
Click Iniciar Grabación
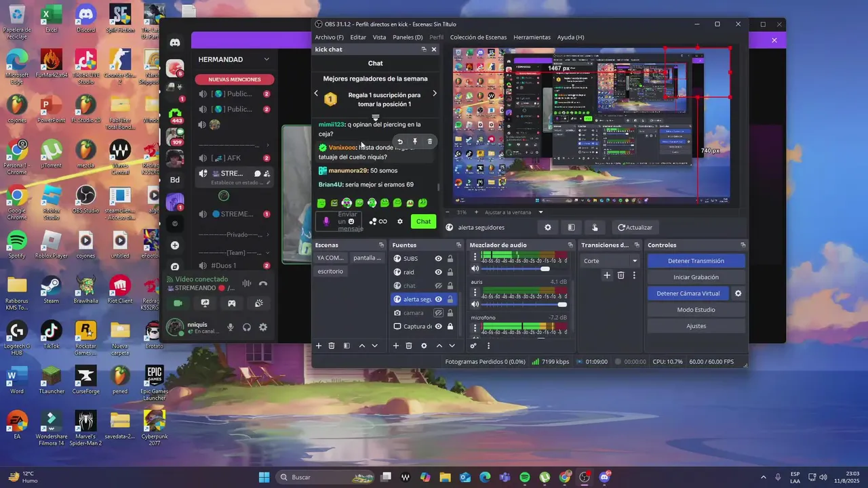[x=696, y=277]
